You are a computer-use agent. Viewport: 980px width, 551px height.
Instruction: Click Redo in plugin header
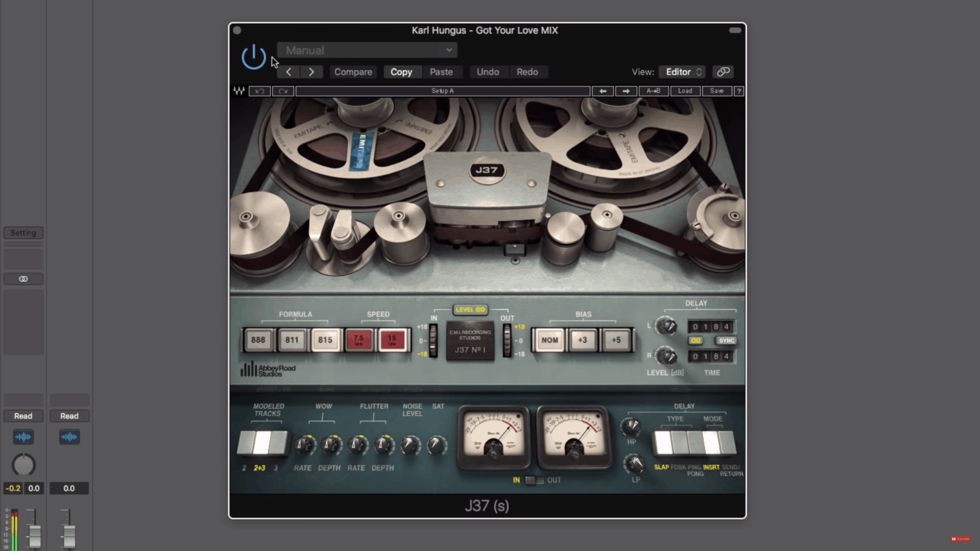527,72
